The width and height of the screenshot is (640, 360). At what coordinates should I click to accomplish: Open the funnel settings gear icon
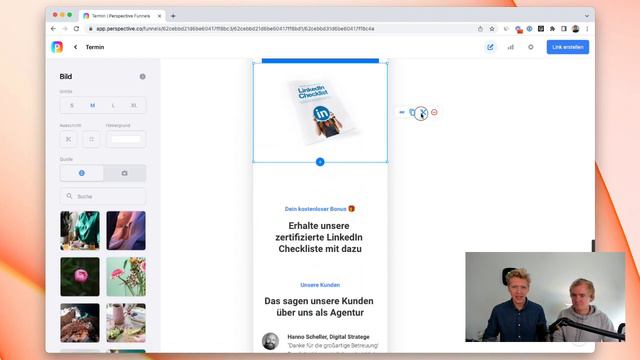531,47
